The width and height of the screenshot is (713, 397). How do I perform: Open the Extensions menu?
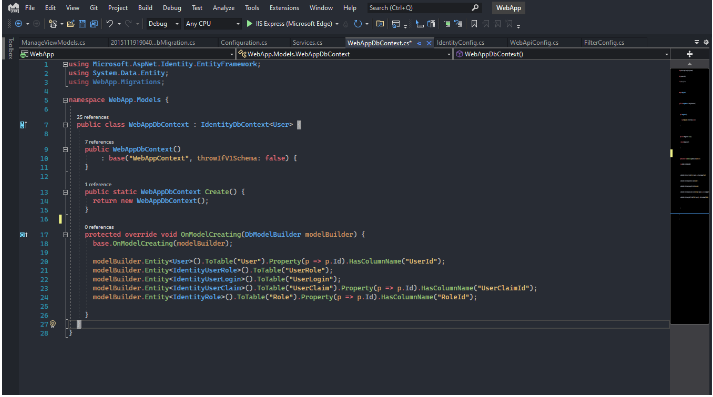[284, 8]
